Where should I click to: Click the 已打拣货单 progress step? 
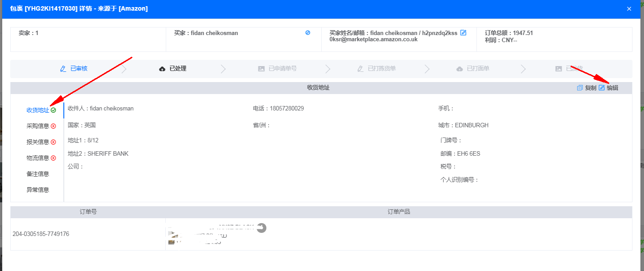point(377,69)
